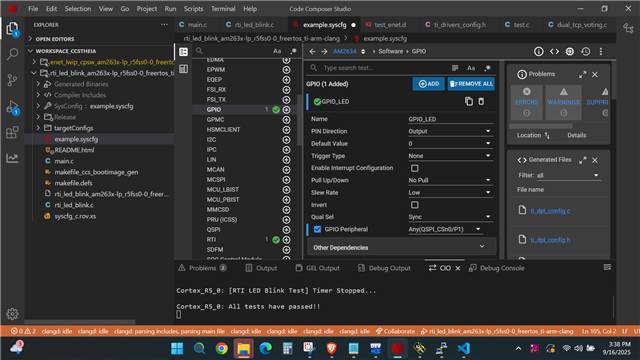The image size is (640, 360).
Task: Delete the GPIO_LED instance
Action: [x=481, y=102]
